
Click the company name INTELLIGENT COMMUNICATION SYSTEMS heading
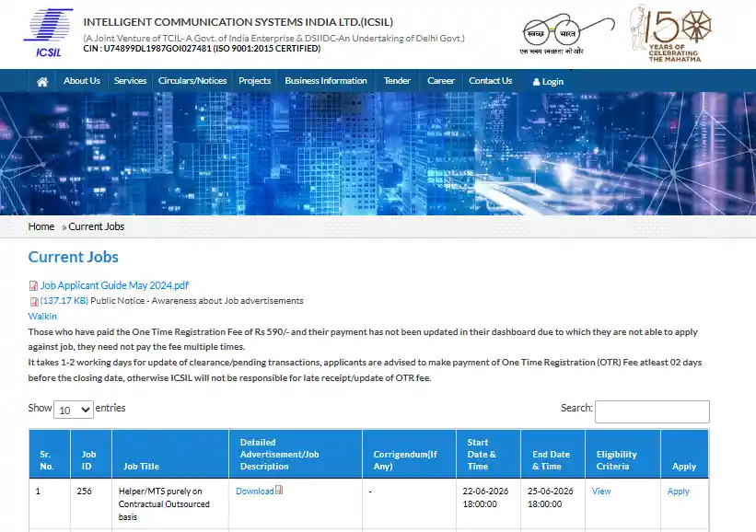(238, 22)
